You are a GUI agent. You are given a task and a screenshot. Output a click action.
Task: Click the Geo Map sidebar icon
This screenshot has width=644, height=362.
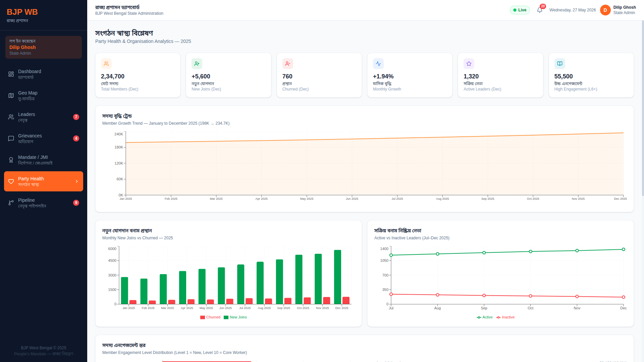click(11, 96)
